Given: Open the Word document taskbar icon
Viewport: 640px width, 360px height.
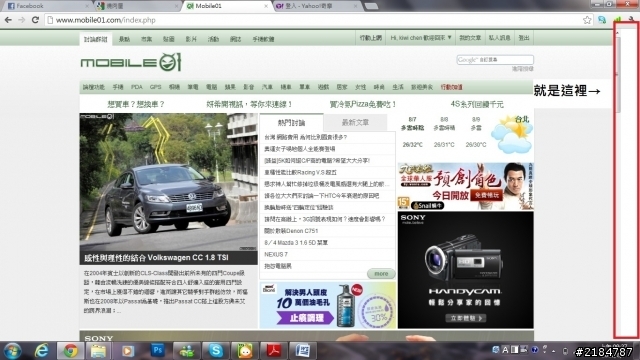Looking at the screenshot, I should [302, 351].
